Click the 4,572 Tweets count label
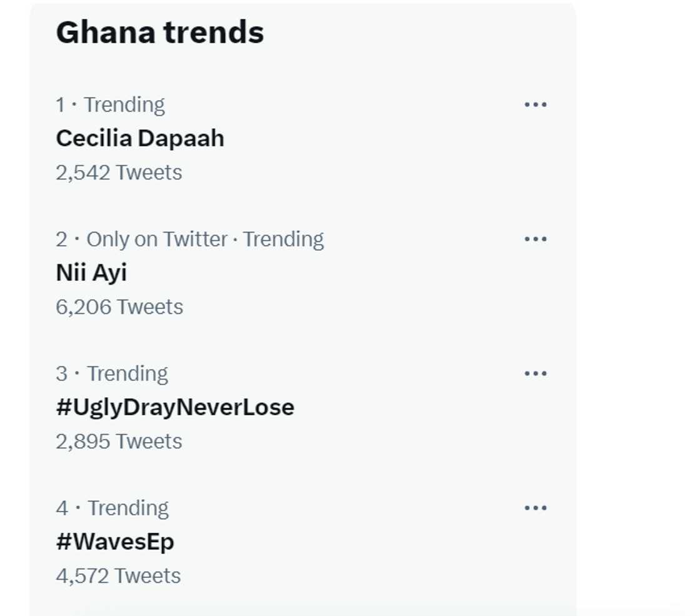This screenshot has width=700, height=616. coord(117,575)
